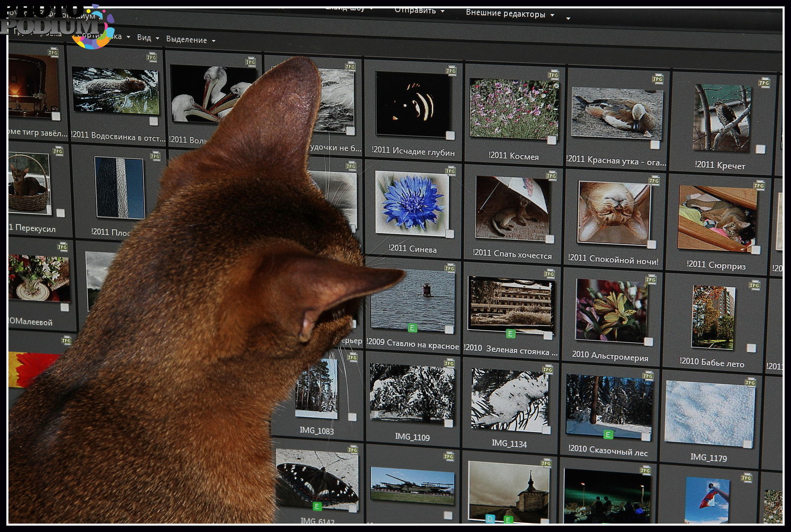The width and height of the screenshot is (791, 532).
Task: Click the JPG badge on Альстромерия thumbnail
Action: click(651, 279)
